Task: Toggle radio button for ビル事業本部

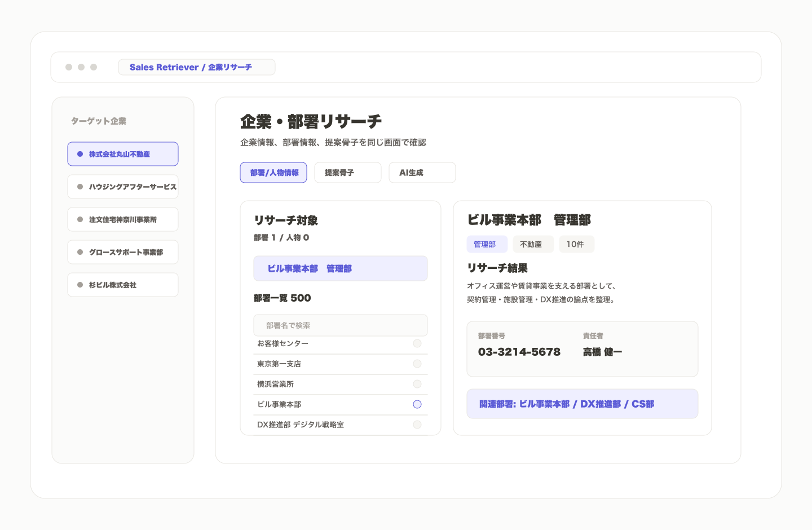Action: [x=417, y=404]
